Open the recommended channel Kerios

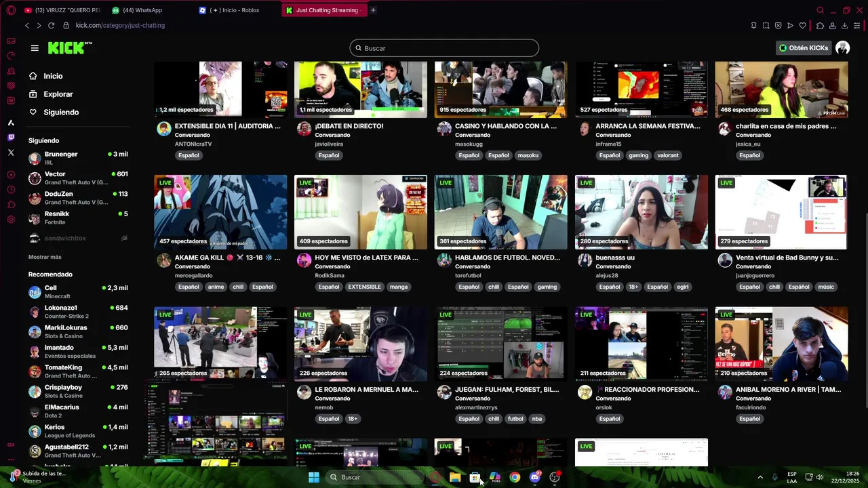tap(78, 431)
